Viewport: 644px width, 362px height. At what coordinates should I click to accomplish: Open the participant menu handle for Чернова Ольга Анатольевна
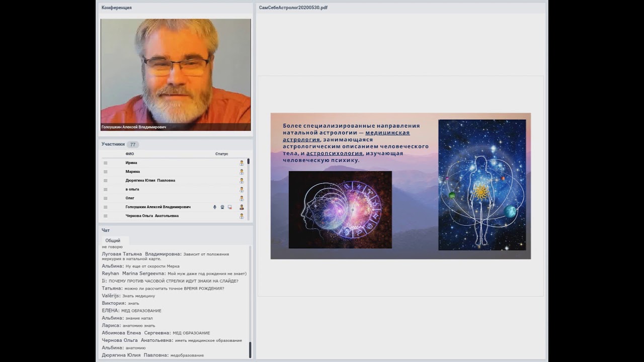point(106,216)
